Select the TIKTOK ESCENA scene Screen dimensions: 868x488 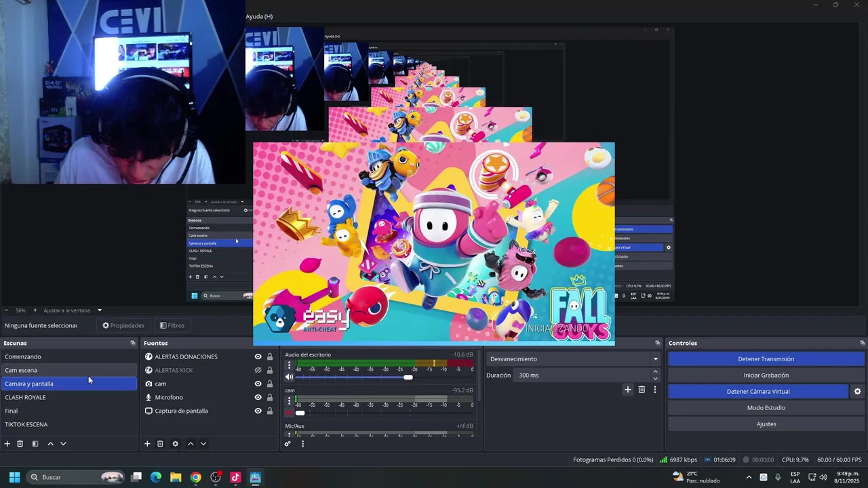(x=68, y=424)
